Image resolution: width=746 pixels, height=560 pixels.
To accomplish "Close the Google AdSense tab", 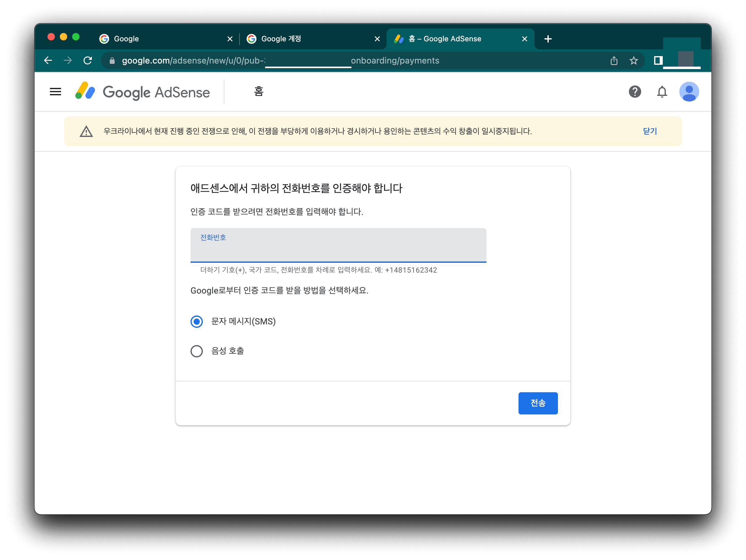I will point(524,39).
